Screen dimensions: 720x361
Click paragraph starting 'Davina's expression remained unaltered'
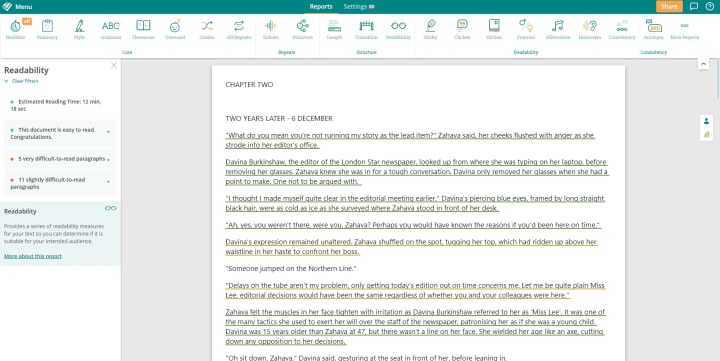pyautogui.click(x=411, y=247)
